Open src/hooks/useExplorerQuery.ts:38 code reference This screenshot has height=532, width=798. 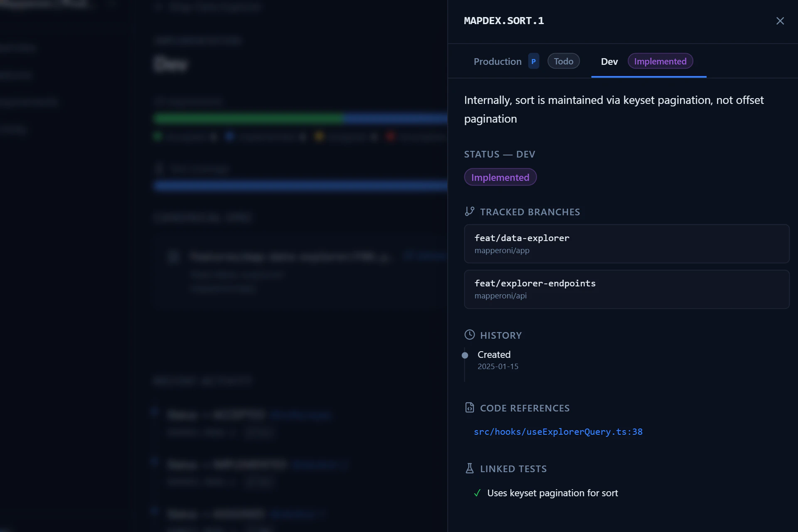pyautogui.click(x=558, y=431)
